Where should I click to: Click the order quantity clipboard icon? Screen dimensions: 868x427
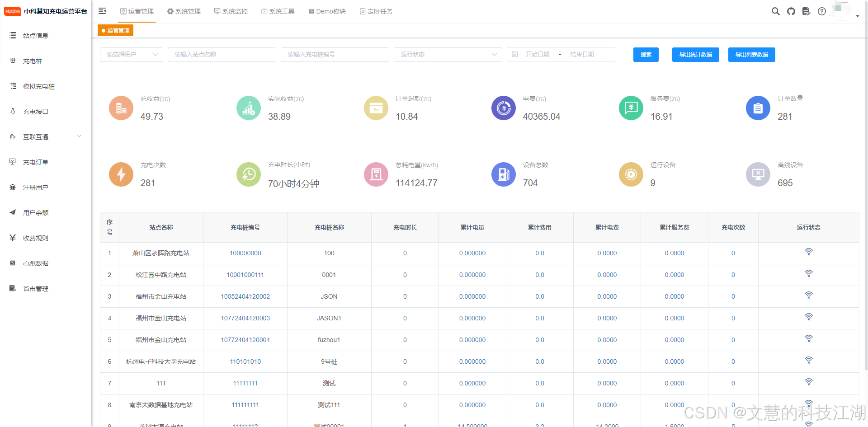click(758, 108)
